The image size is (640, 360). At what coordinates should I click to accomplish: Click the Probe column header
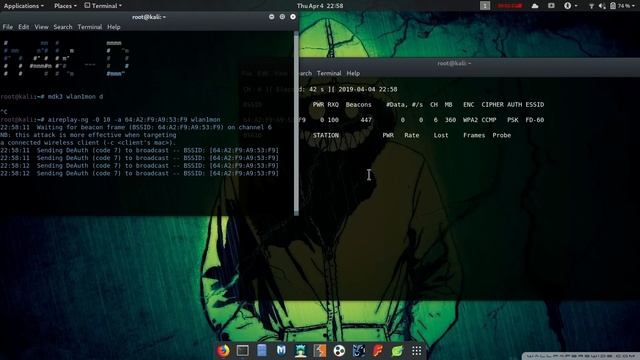(x=502, y=136)
